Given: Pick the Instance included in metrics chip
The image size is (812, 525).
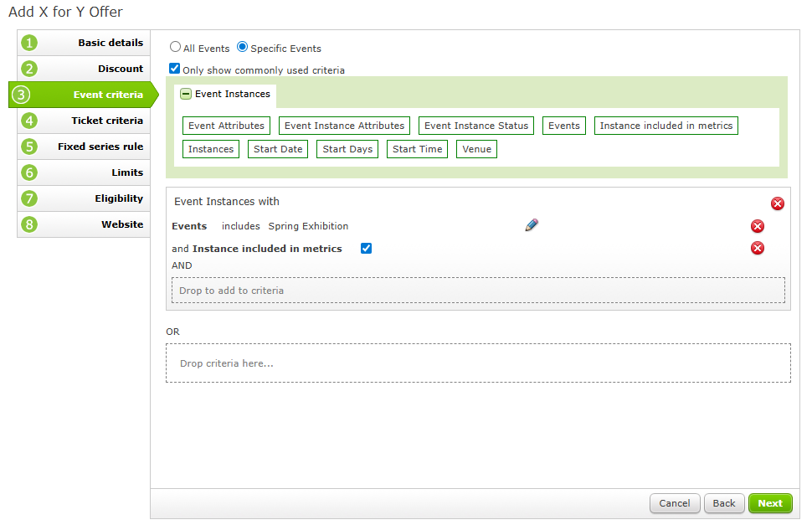Looking at the screenshot, I should tap(666, 126).
